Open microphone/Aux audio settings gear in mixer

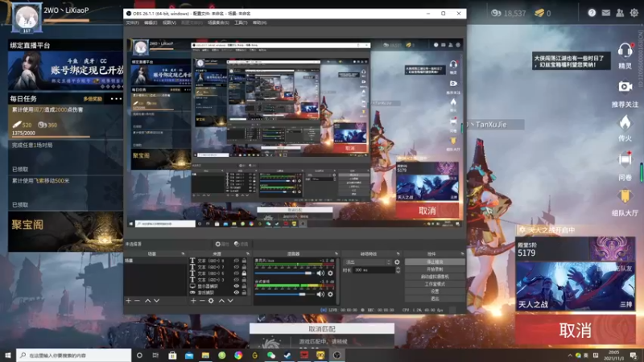click(x=330, y=273)
